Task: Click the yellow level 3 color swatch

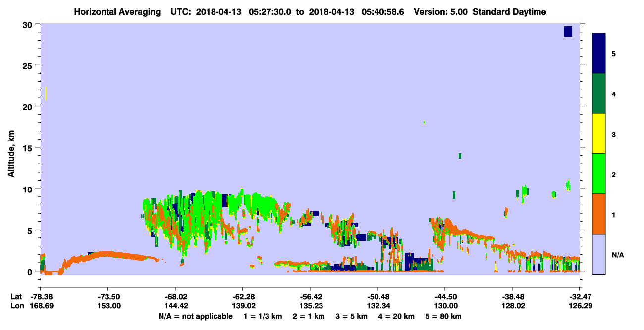Action: [598, 134]
